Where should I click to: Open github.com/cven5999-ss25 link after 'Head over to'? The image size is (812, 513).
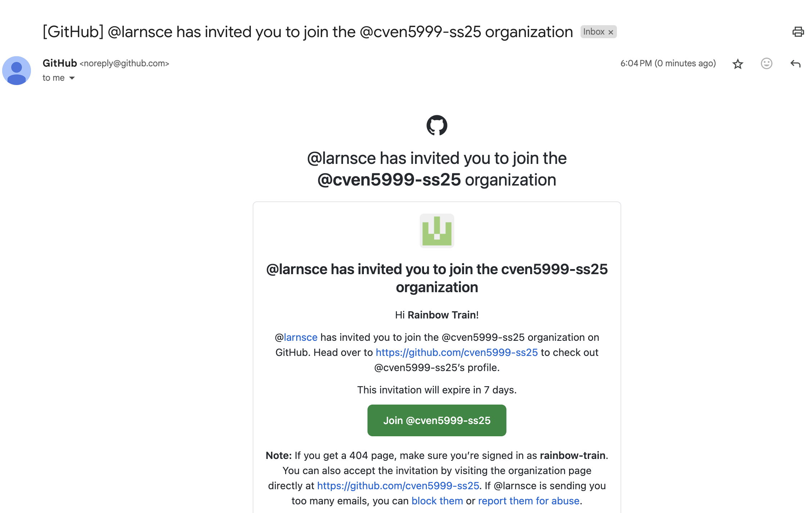click(x=456, y=352)
